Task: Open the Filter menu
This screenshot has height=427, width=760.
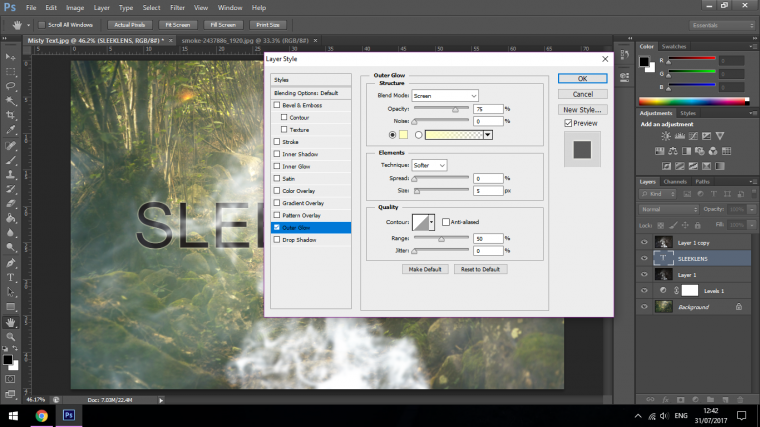Action: click(177, 8)
